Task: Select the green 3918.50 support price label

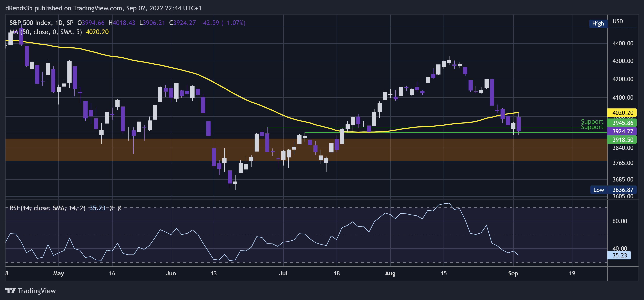Action: pos(622,140)
